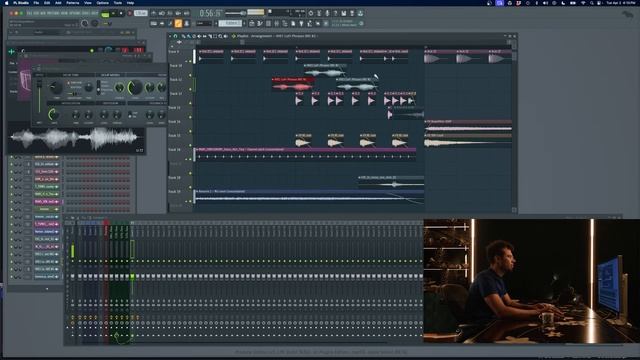Open the View menu
Viewport: 640px width, 360px height.
click(88, 3)
